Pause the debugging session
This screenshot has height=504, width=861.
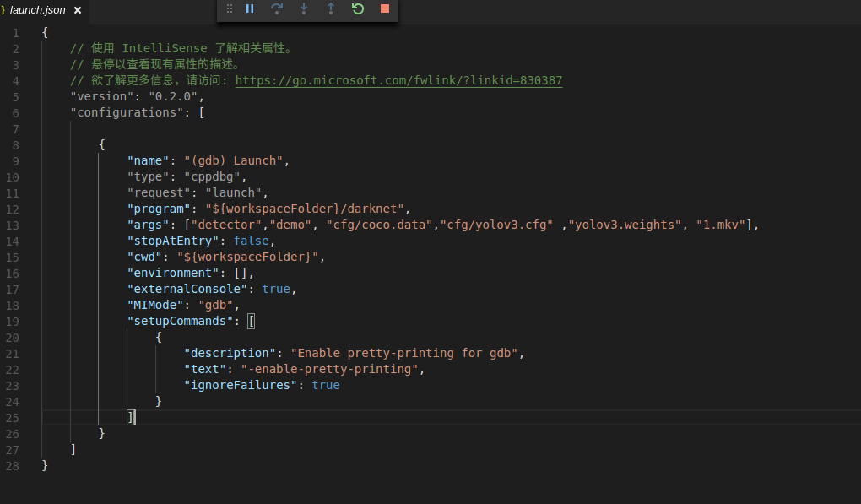pyautogui.click(x=250, y=8)
